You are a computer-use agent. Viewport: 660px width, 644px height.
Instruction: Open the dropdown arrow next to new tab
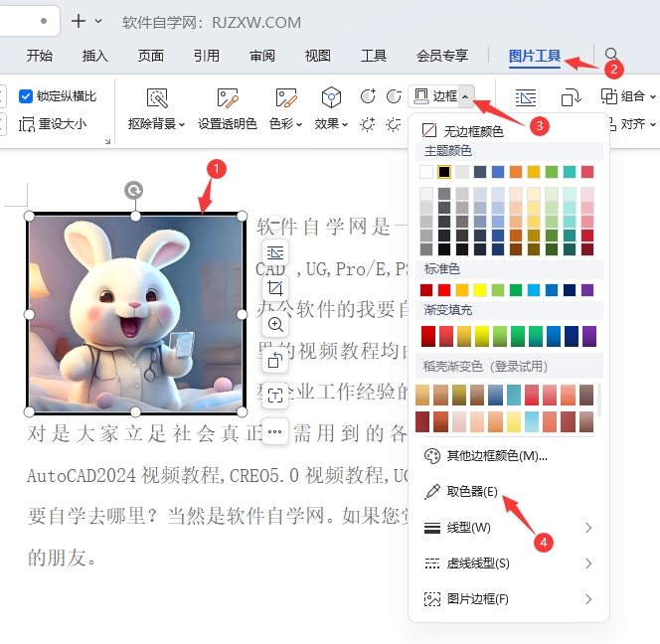(98, 21)
